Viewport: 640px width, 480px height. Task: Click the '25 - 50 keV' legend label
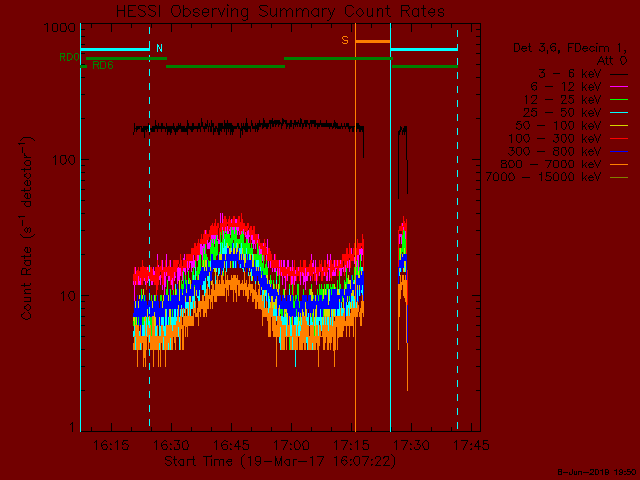562,113
